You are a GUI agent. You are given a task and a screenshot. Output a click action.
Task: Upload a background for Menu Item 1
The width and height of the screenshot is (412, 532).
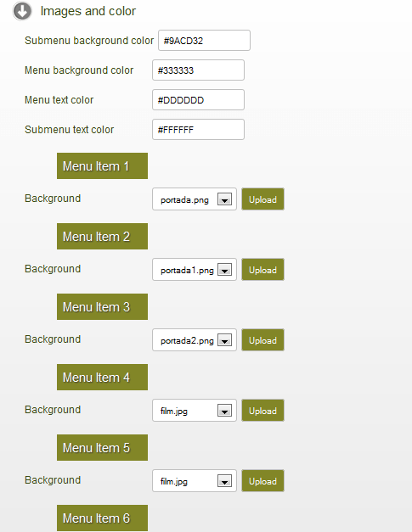pos(262,199)
